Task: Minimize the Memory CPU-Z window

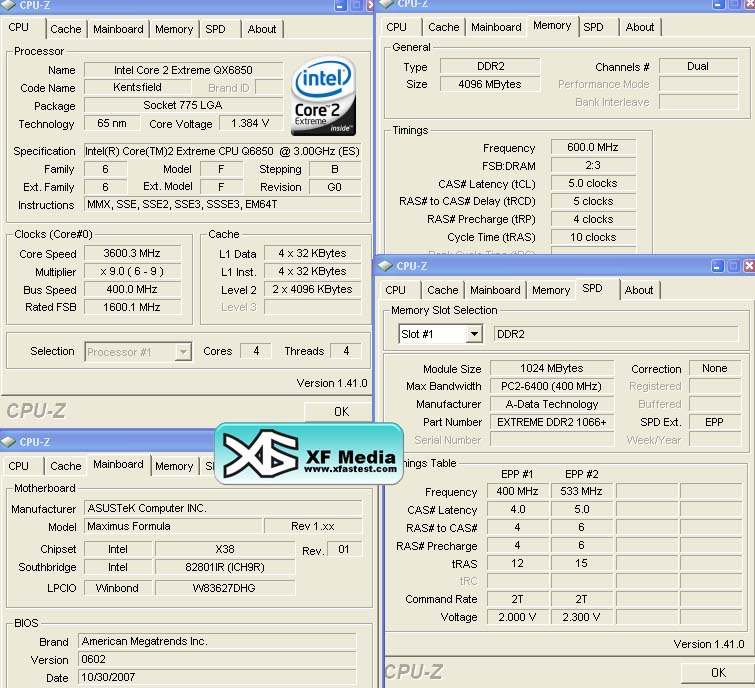Action: click(x=718, y=4)
